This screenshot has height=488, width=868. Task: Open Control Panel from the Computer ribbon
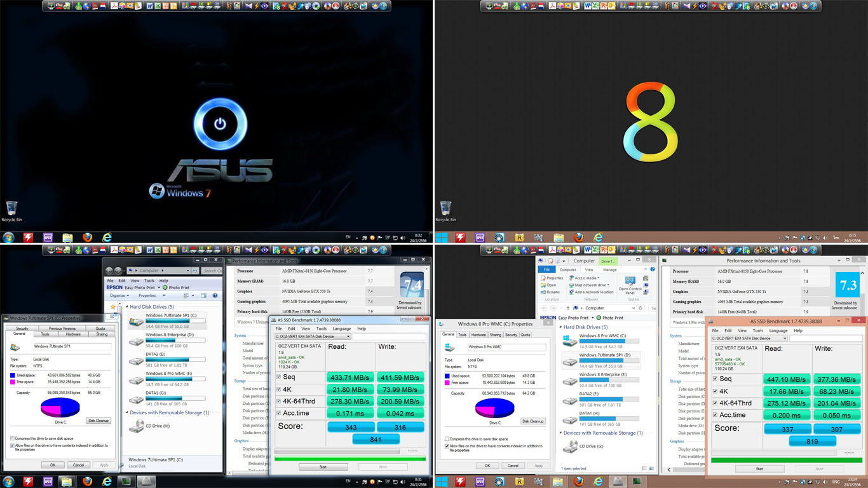pyautogui.click(x=630, y=284)
